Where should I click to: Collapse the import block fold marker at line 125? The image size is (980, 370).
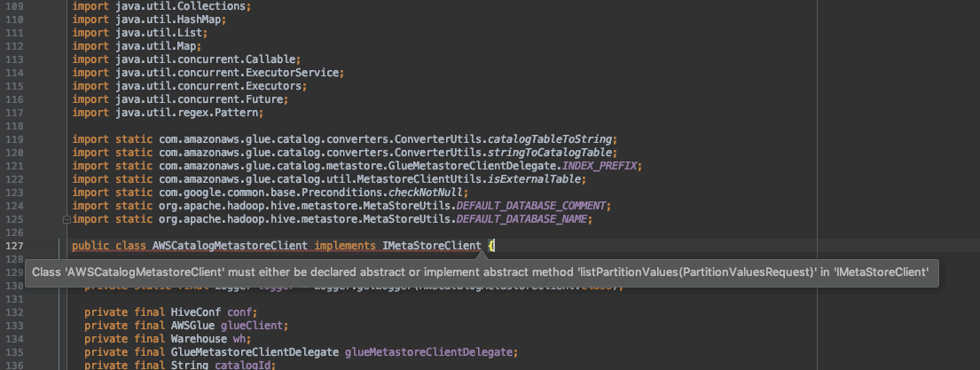(x=67, y=220)
